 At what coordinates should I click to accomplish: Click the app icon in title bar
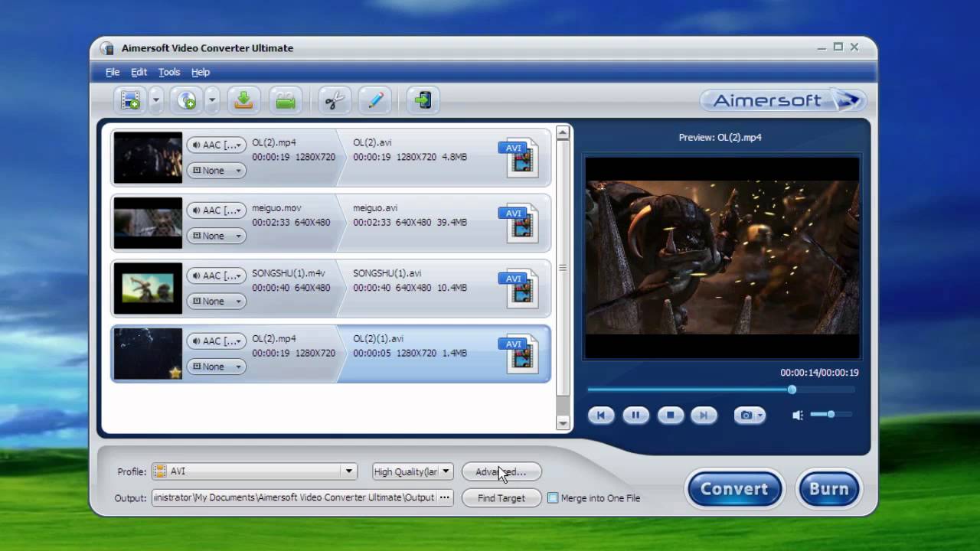(x=107, y=48)
